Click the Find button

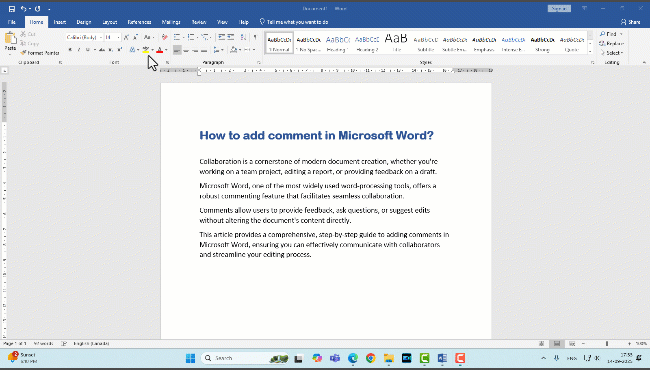pos(611,34)
